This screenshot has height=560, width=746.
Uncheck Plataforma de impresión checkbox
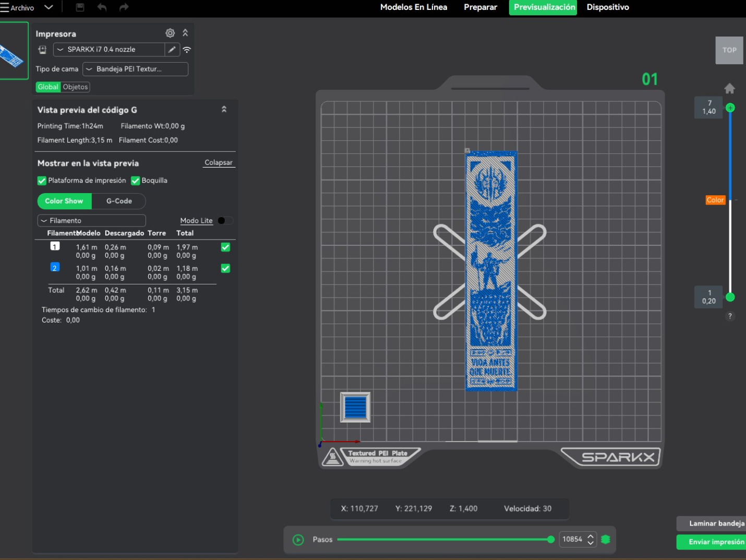click(42, 181)
